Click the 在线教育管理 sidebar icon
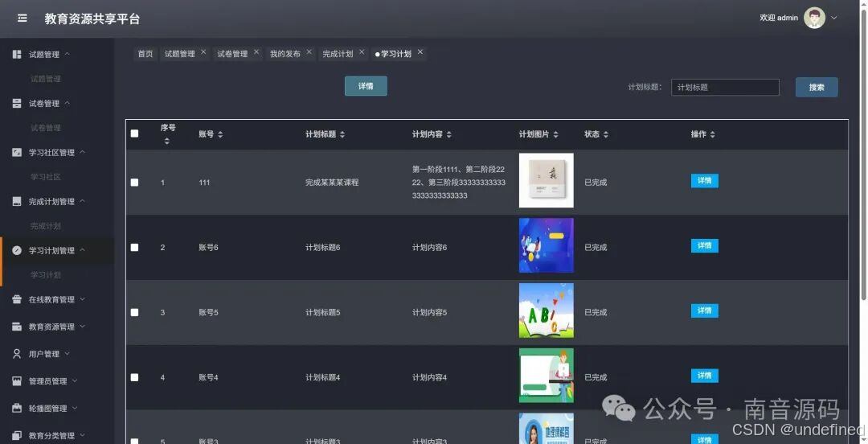 (17, 299)
